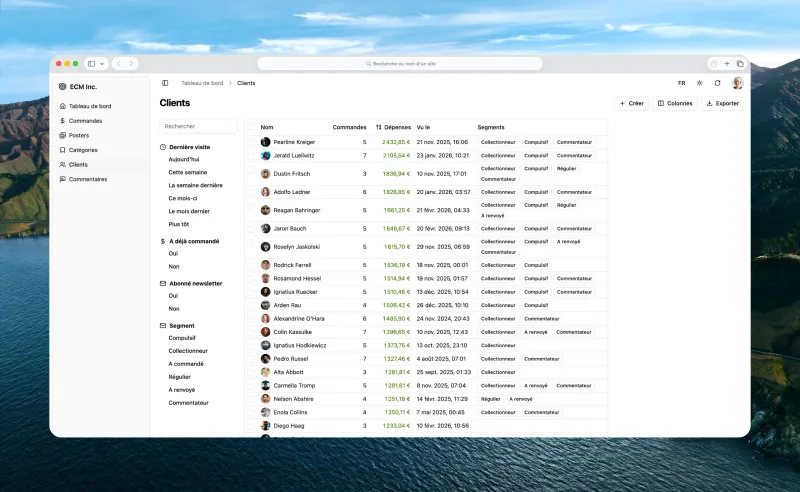Click Tableau de bord breadcrumb link
The image size is (800, 492).
click(202, 83)
